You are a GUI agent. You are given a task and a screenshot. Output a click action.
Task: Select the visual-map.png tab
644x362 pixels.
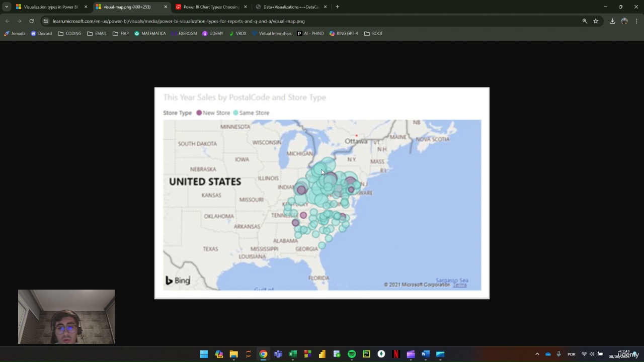(132, 7)
